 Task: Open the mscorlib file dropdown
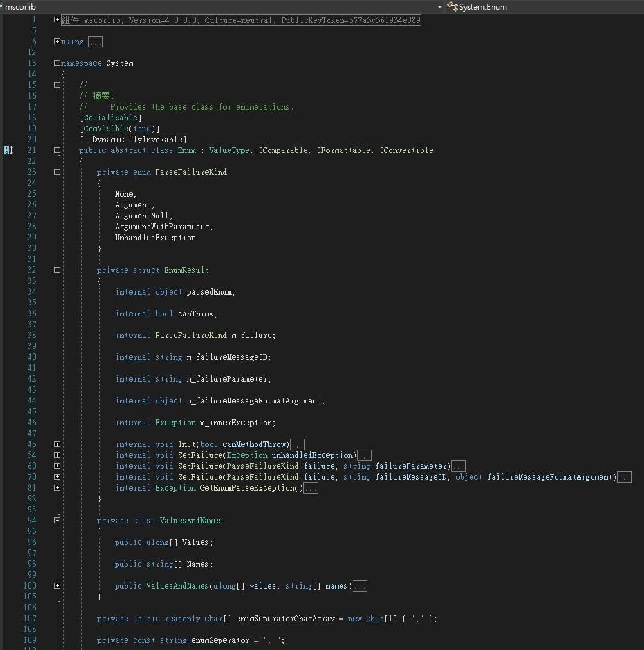[x=439, y=7]
